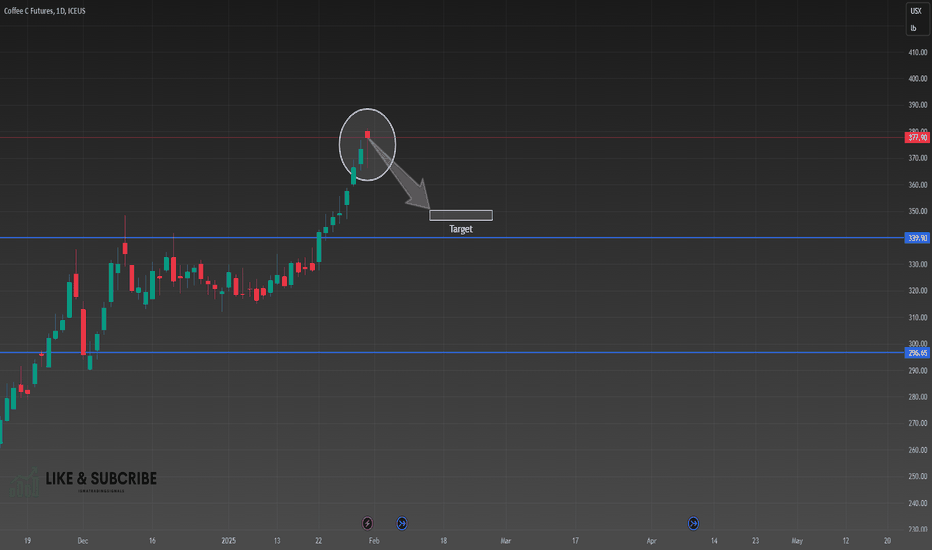Open the blue arrow marker nearest Apr
The width and height of the screenshot is (932, 550).
[x=693, y=523]
